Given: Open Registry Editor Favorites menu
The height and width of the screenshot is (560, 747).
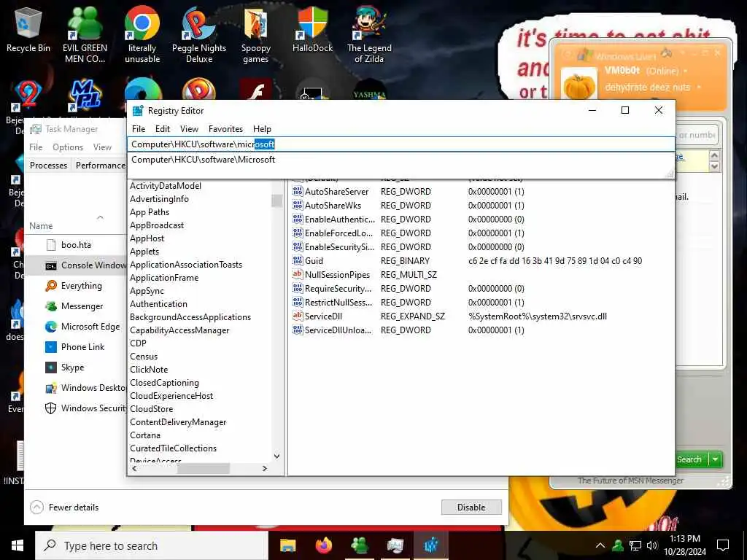Looking at the screenshot, I should pyautogui.click(x=226, y=129).
